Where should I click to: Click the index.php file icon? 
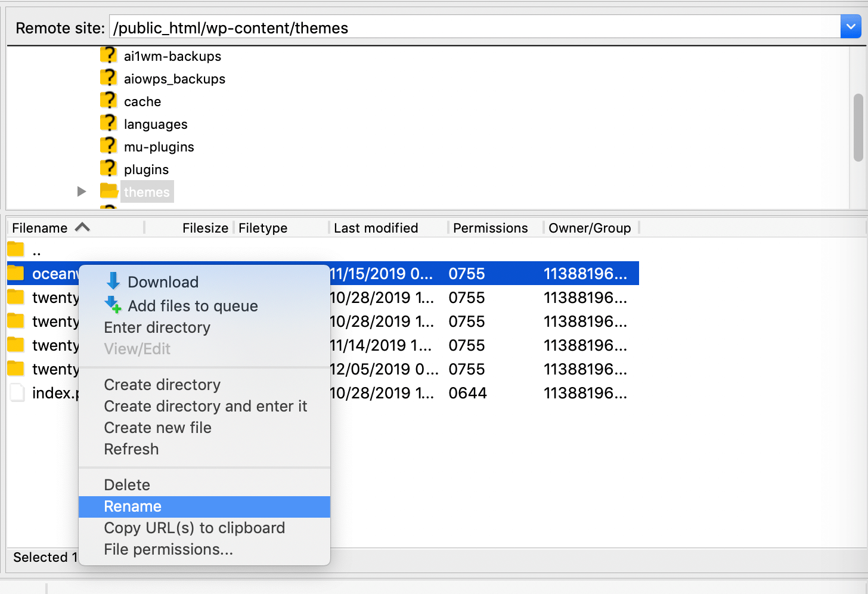point(16,392)
